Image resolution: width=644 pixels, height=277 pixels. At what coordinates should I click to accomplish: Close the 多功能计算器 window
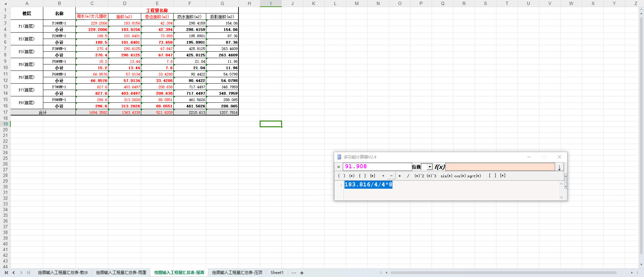(x=559, y=157)
